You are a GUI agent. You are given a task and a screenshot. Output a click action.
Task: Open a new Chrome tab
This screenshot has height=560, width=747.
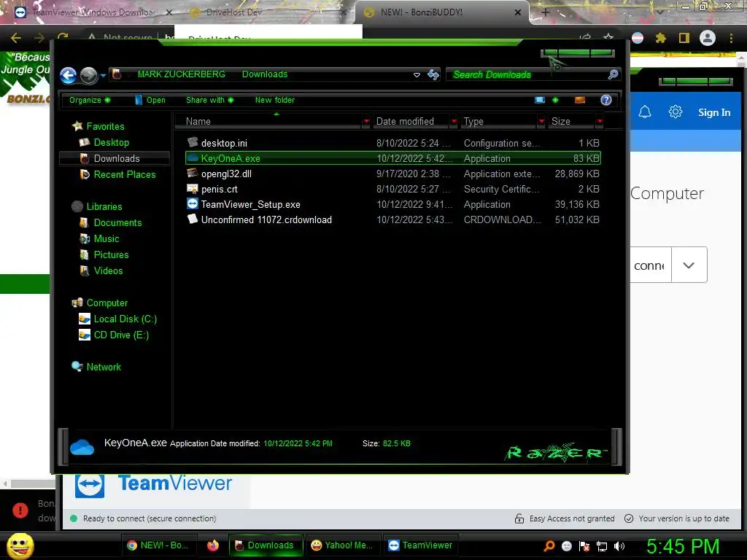coord(546,13)
